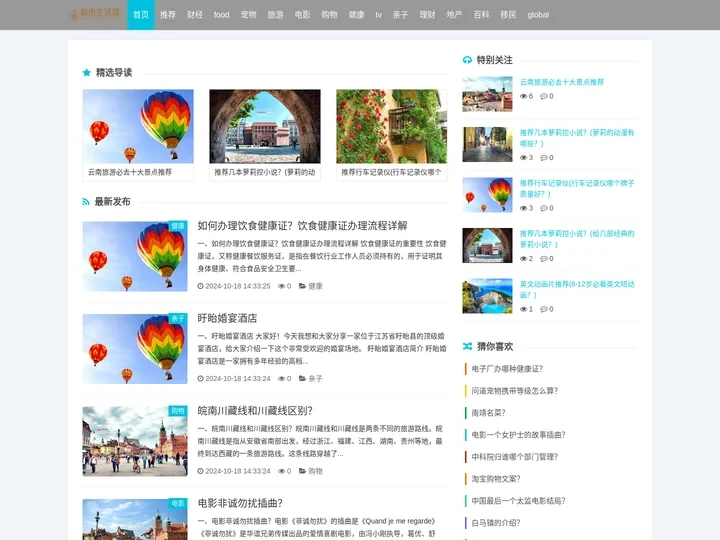Open the 购物 category link under 皖南川藏线 article
This screenshot has height=540, width=720.
point(315,471)
